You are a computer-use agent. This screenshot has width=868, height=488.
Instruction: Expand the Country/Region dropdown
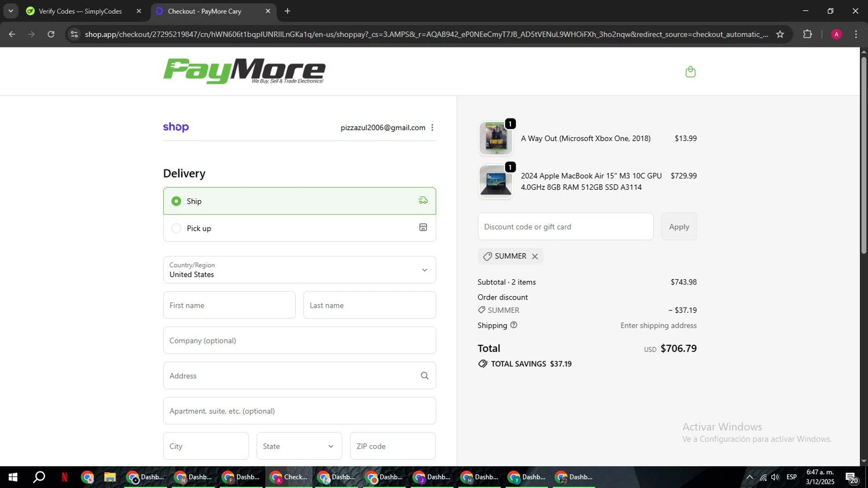(299, 270)
